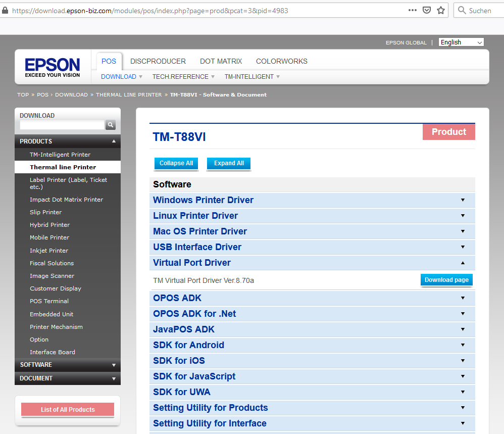Viewport: 504px width, 434px height.
Task: Select Customer Display in the sidebar
Action: click(68, 288)
